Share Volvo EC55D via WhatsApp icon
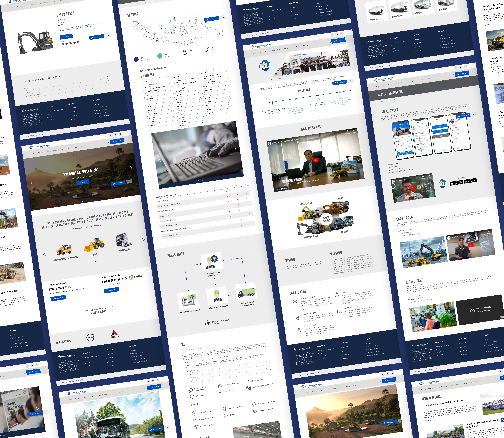 pos(74,43)
